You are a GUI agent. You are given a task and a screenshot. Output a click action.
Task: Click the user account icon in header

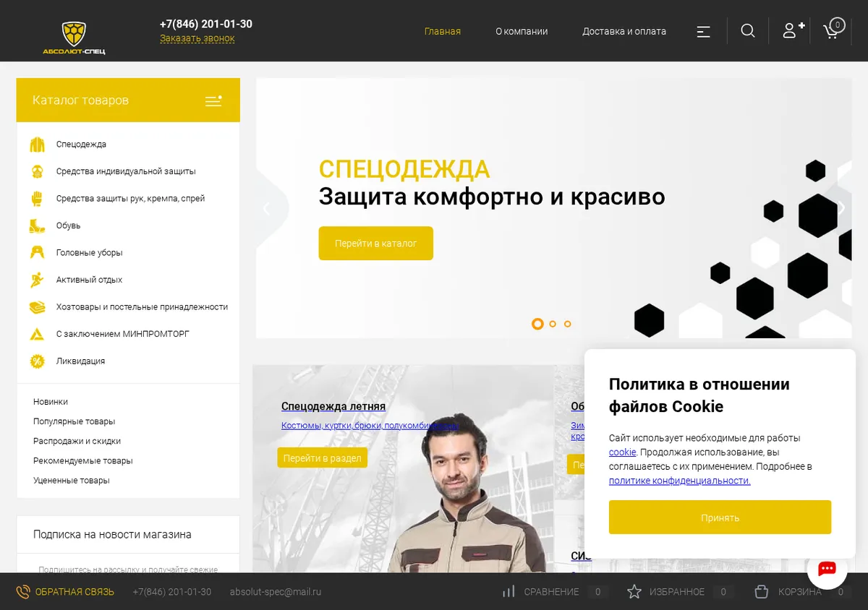(793, 30)
